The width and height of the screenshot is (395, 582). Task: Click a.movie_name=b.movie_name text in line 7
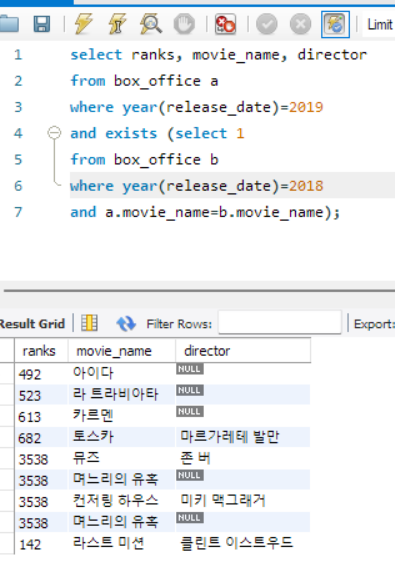coord(214,213)
